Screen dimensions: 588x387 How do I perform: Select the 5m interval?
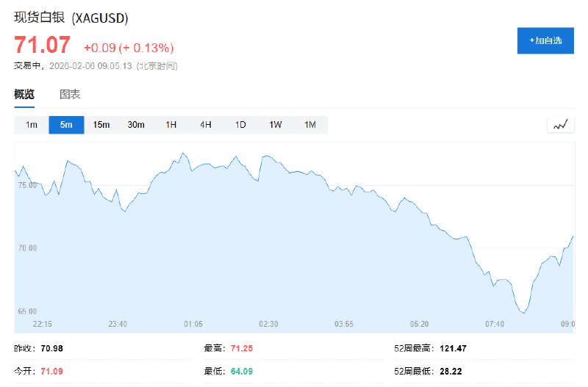[x=66, y=125]
